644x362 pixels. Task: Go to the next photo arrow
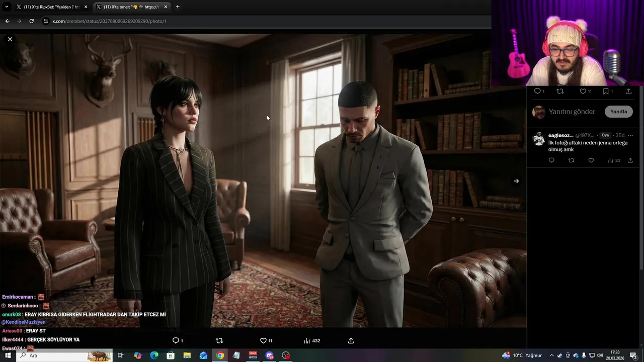tap(516, 181)
